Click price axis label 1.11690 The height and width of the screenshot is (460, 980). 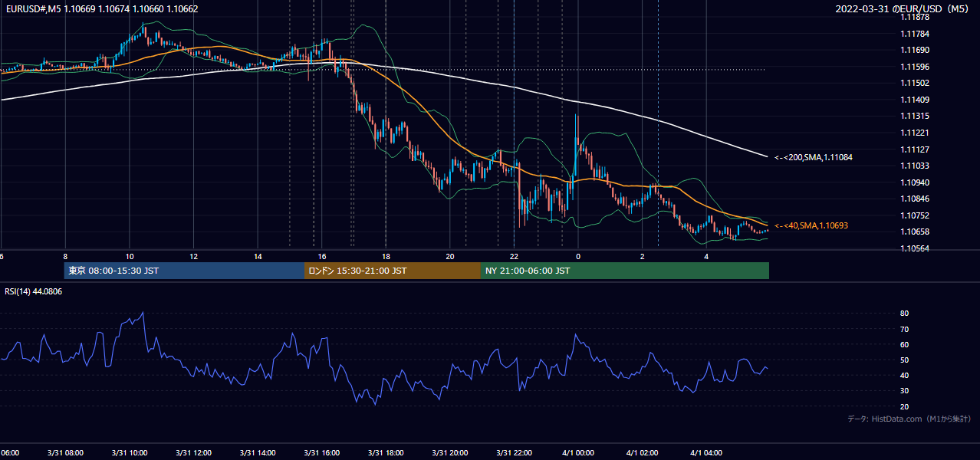(x=914, y=50)
